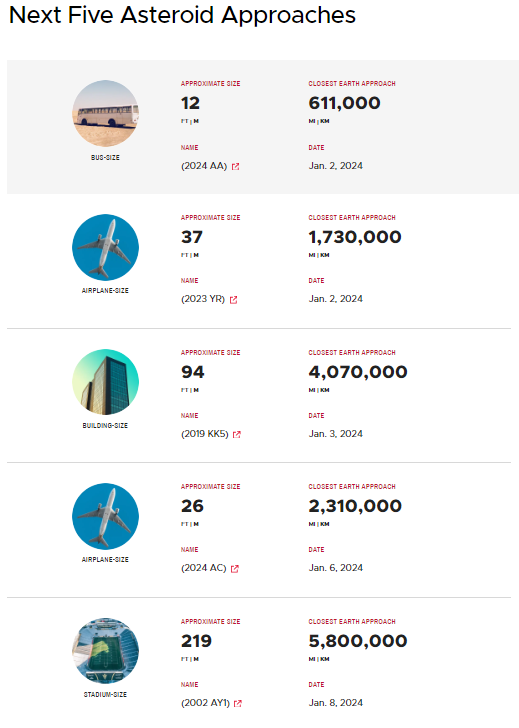Switch 2019 KK5 approach distance to KM
Image resolution: width=519 pixels, height=728 pixels.
point(325,390)
